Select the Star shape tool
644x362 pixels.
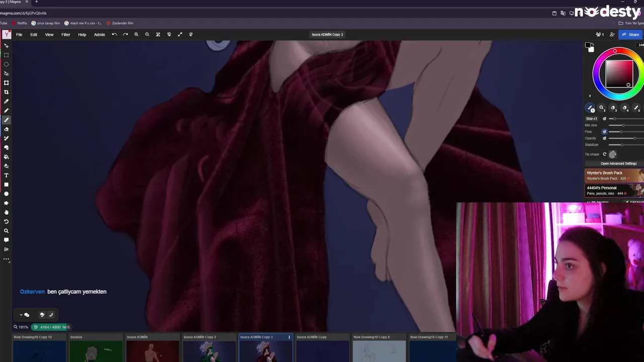[6, 203]
